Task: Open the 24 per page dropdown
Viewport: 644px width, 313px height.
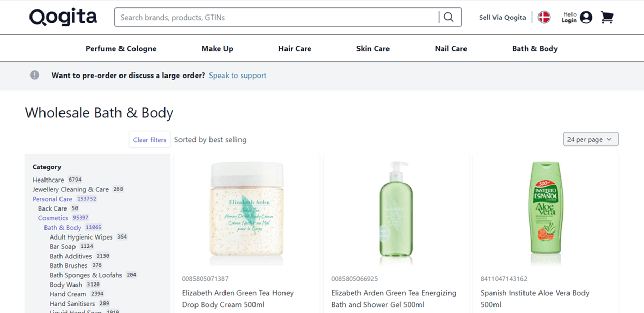Action: 590,139
